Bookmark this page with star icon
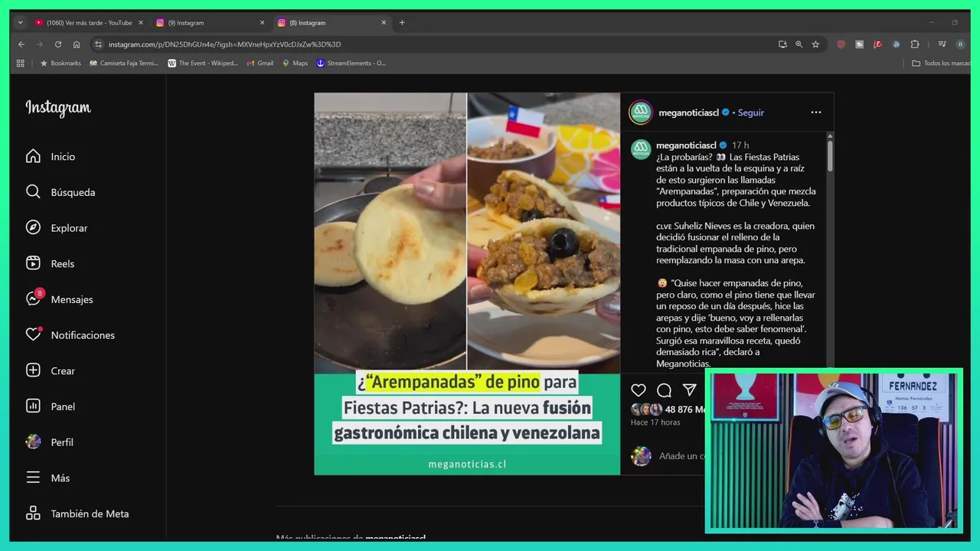The width and height of the screenshot is (980, 551). pos(815,44)
